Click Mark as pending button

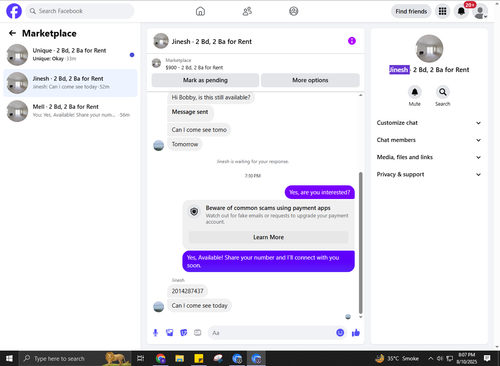click(x=205, y=80)
